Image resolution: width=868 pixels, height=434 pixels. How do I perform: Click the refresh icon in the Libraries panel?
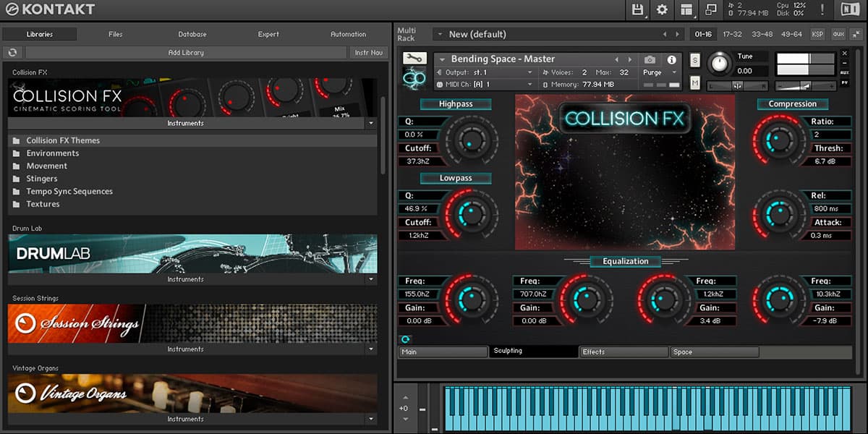coord(12,52)
